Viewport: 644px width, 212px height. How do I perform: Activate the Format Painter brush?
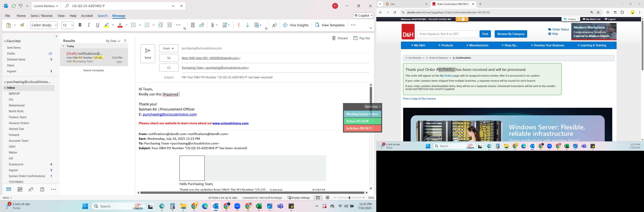[22, 25]
